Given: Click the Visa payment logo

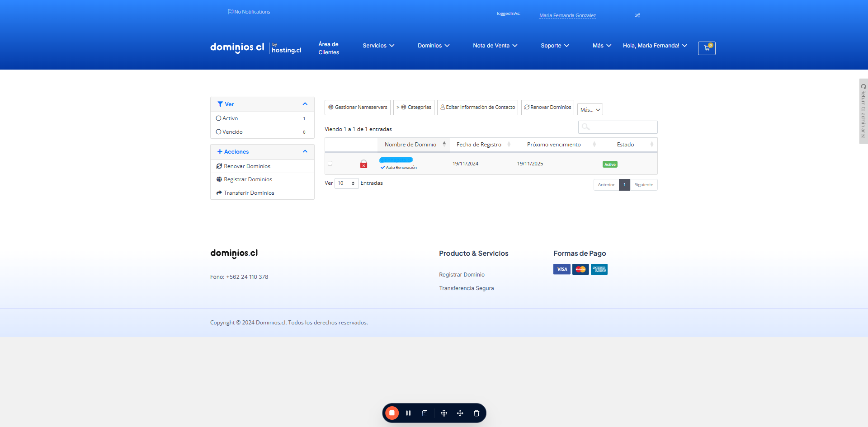Looking at the screenshot, I should 562,269.
